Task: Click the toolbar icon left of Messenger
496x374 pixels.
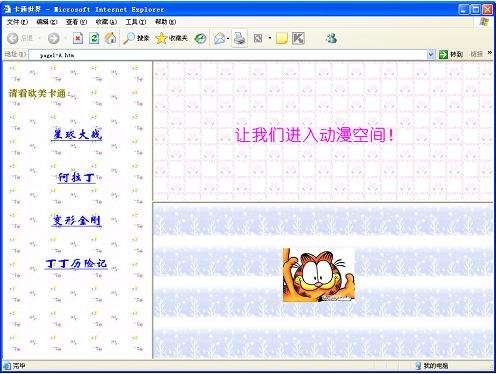Action: tap(298, 39)
